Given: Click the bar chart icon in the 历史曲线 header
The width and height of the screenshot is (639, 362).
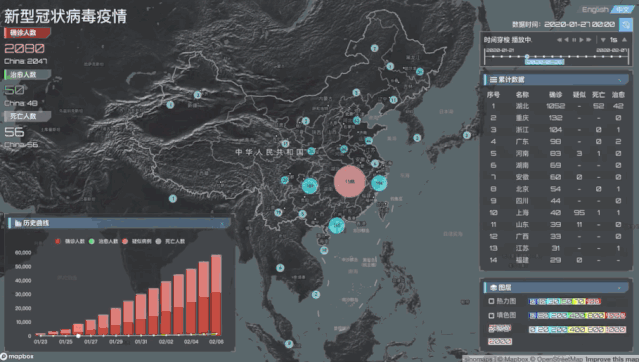Looking at the screenshot, I should 18,223.
